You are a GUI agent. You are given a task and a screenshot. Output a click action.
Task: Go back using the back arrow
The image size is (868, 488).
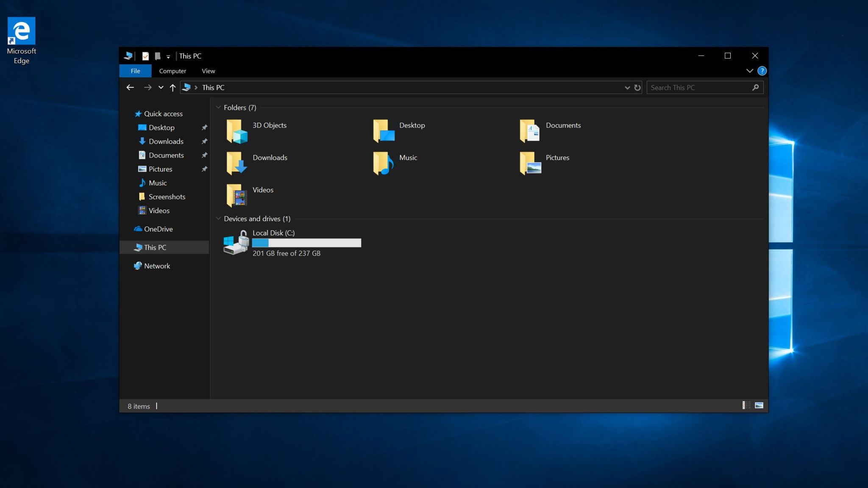point(130,88)
